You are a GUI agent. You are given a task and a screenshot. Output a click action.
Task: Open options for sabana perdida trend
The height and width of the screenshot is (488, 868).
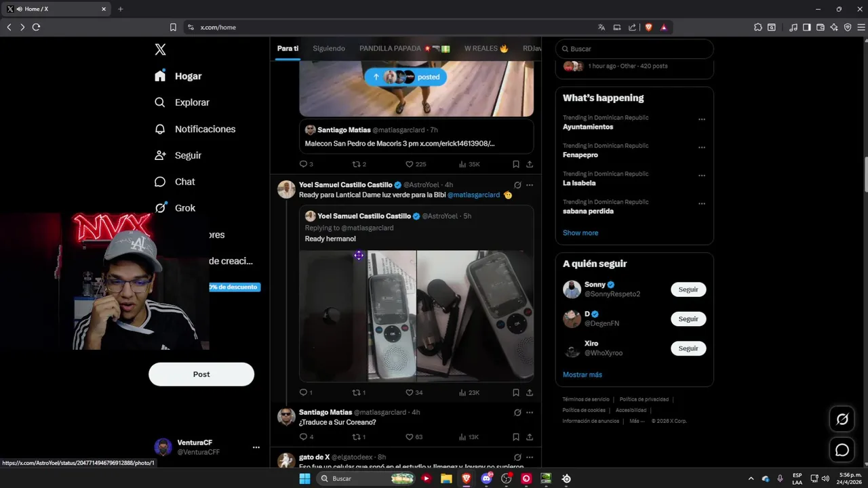702,203
